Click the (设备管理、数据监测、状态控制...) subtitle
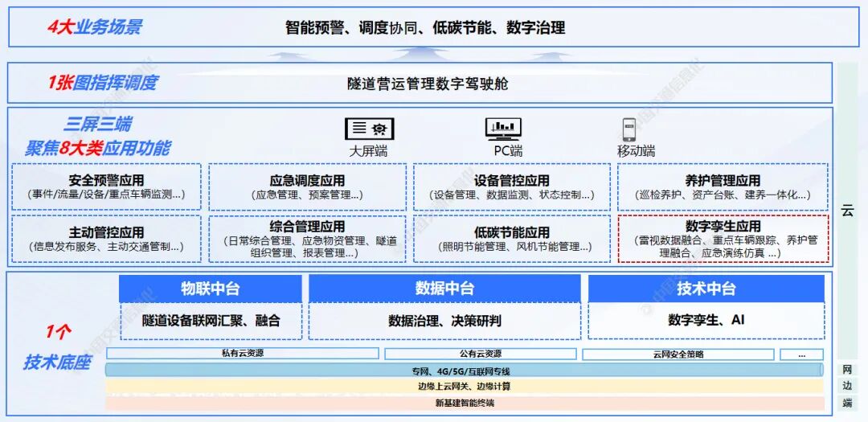This screenshot has width=868, height=422. [x=511, y=195]
